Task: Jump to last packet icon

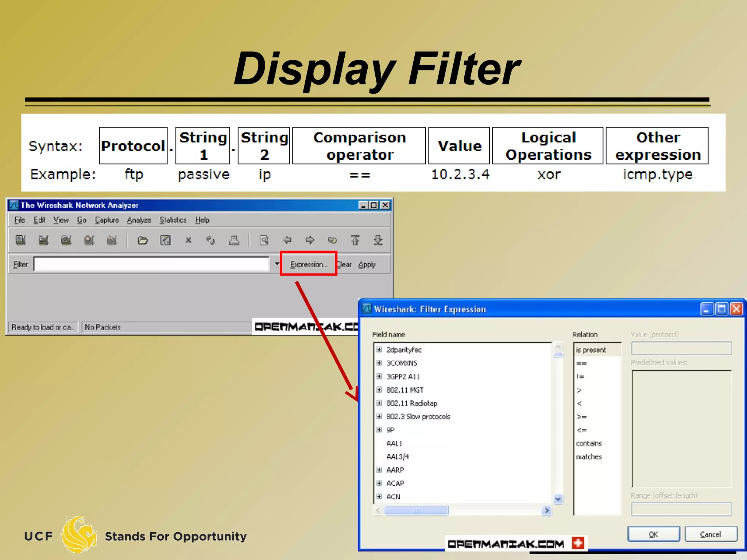Action: point(378,240)
